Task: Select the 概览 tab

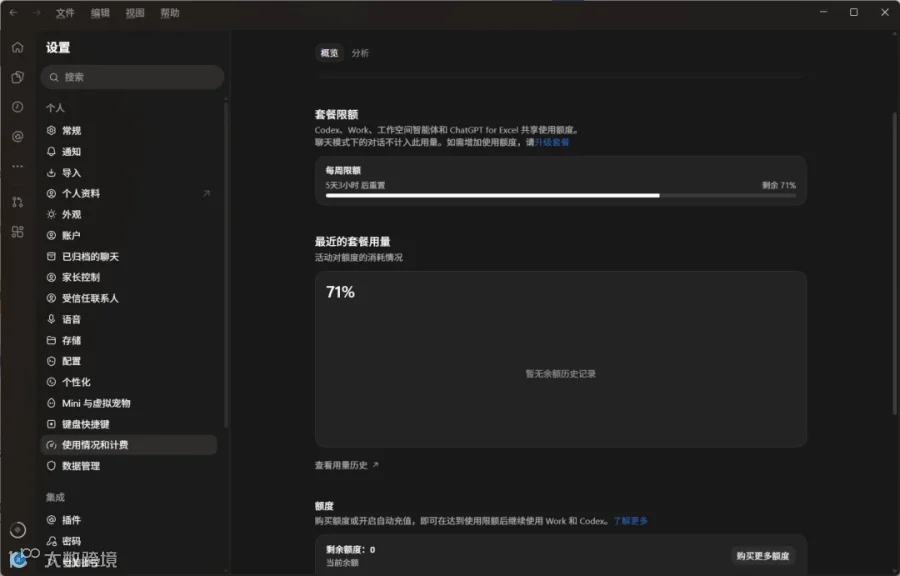Action: [x=329, y=53]
